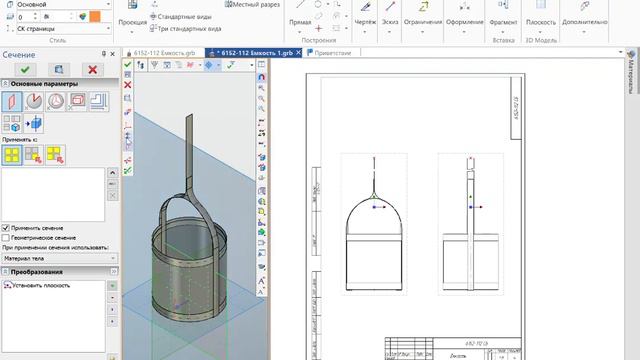Confirm the section with the green checkmark

pyautogui.click(x=25, y=70)
